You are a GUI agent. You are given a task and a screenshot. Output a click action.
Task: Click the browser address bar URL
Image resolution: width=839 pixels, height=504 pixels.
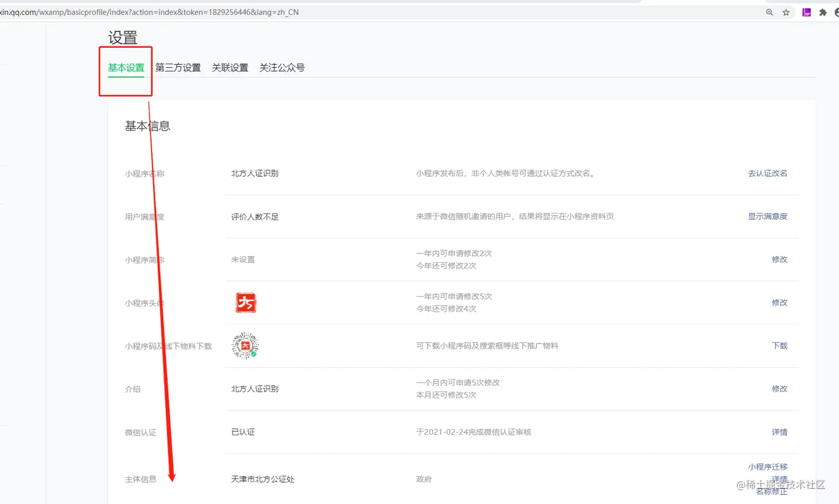pos(150,12)
